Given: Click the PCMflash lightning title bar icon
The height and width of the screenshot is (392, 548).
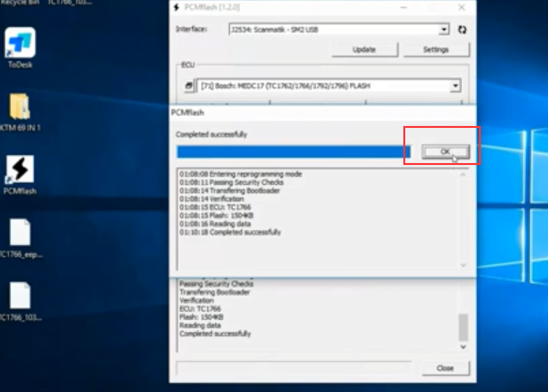Looking at the screenshot, I should click(x=177, y=7).
